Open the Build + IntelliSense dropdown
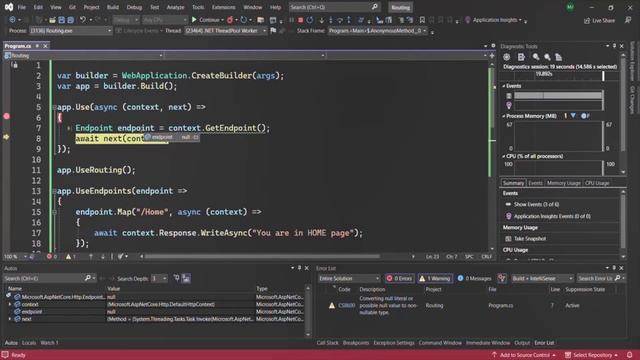The width and height of the screenshot is (640, 360). click(x=542, y=278)
